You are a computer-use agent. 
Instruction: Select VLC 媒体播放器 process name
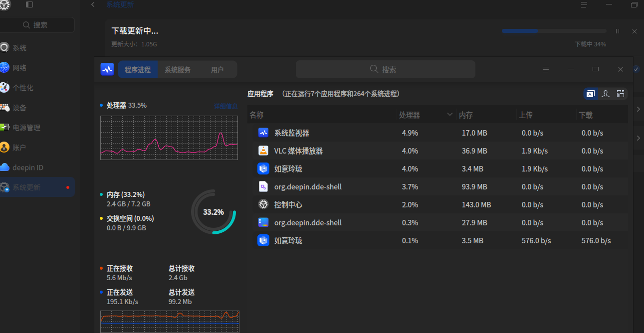tap(298, 151)
